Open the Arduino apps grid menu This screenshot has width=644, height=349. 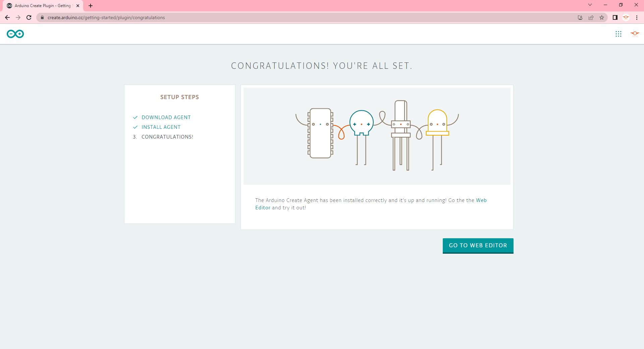tap(619, 34)
